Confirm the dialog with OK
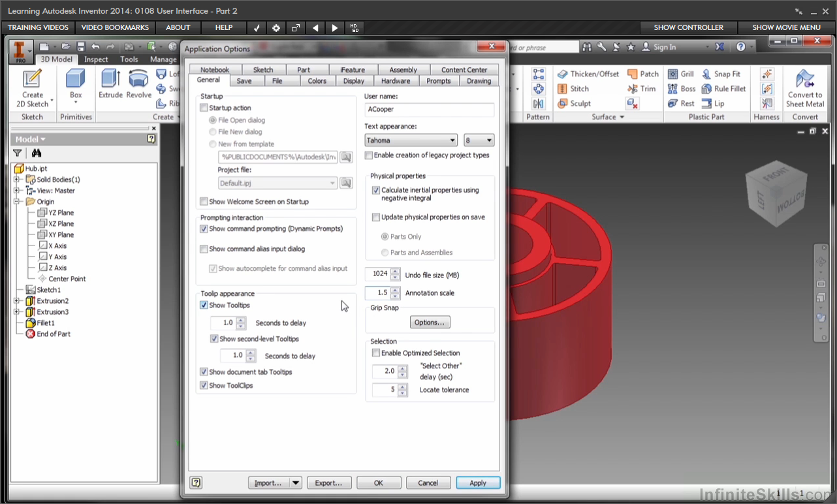 click(x=379, y=483)
